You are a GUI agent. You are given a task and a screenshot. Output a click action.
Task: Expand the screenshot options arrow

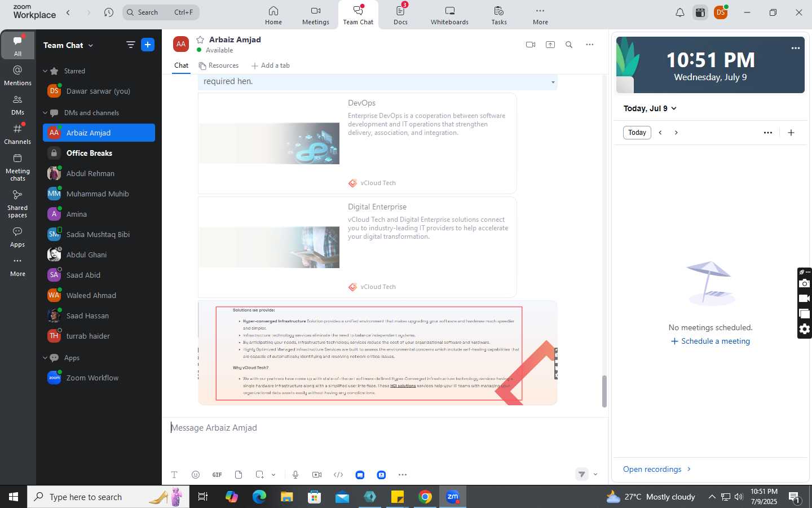coord(273,475)
